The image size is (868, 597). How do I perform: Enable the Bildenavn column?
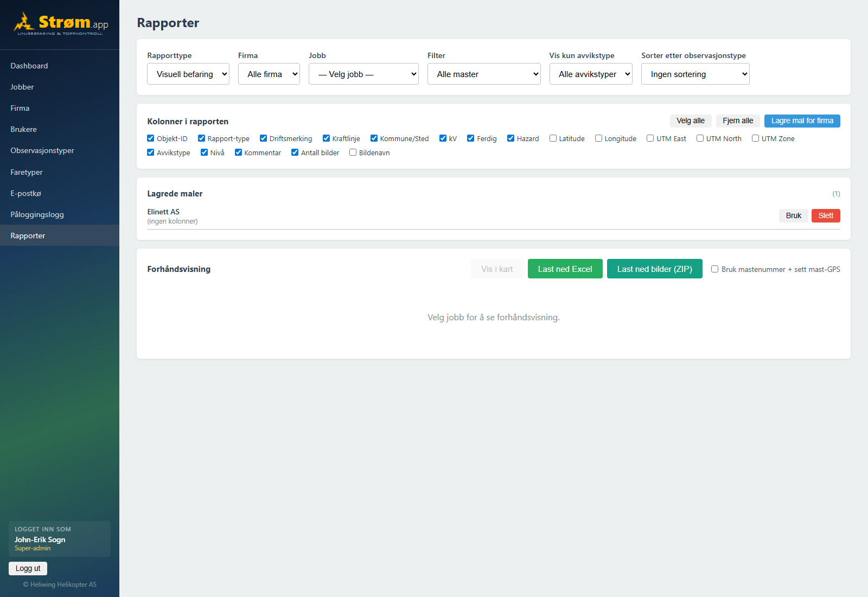pos(353,153)
